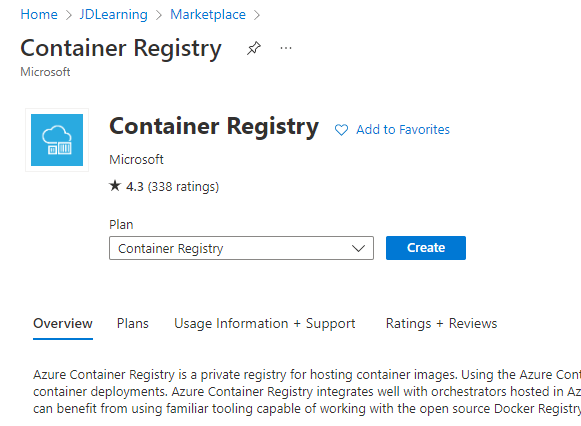Screen dimensions: 581x426
Task: Click the rating star icon
Action: 115,186
